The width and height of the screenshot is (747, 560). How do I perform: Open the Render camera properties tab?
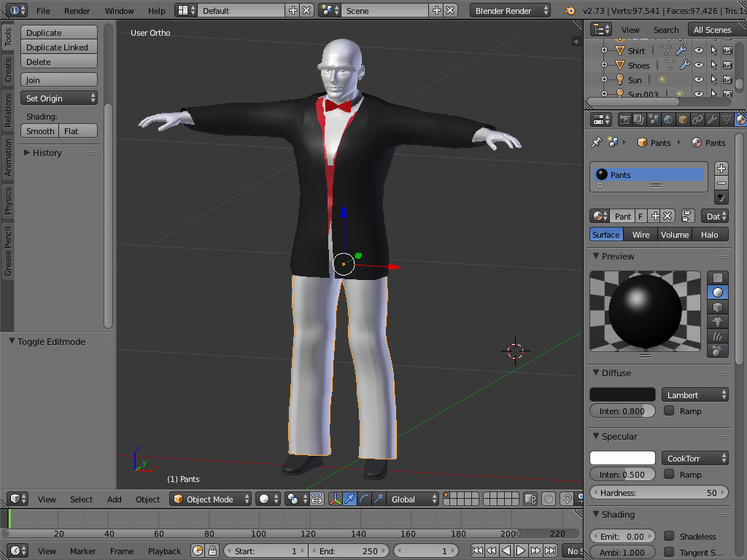pos(625,120)
